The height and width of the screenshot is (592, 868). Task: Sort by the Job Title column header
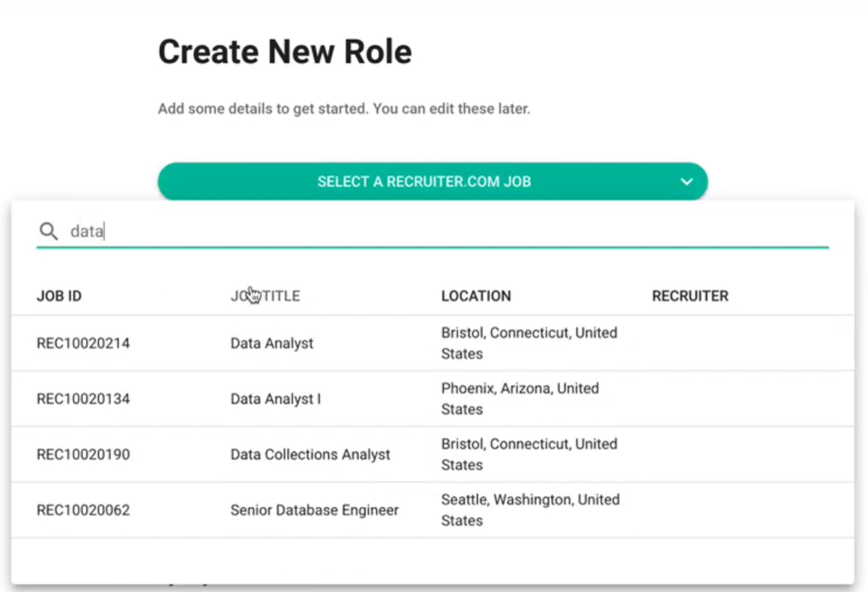point(265,296)
